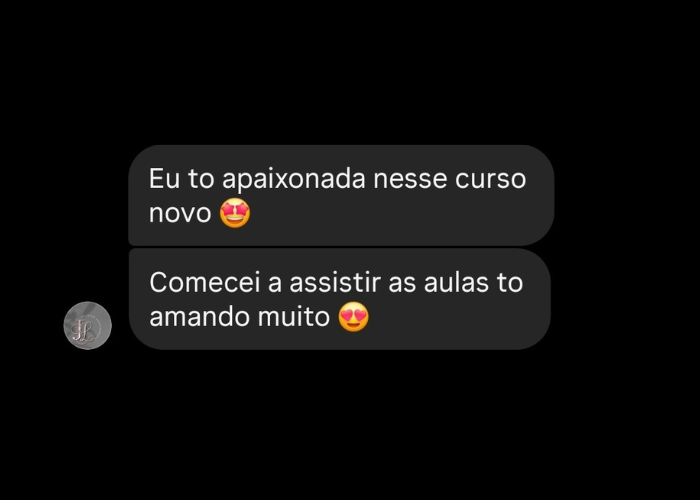
Task: Click the star-eyes emoji after 'novo'
Action: [x=235, y=213]
